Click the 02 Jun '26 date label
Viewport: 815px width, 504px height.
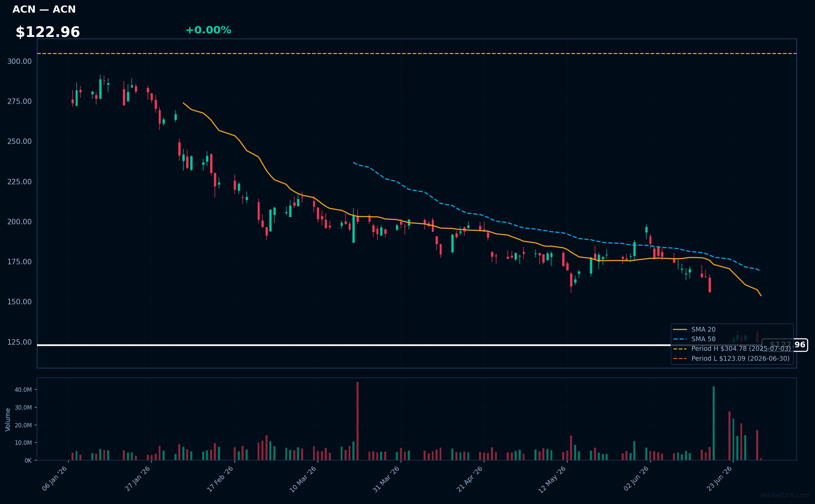coord(636,479)
